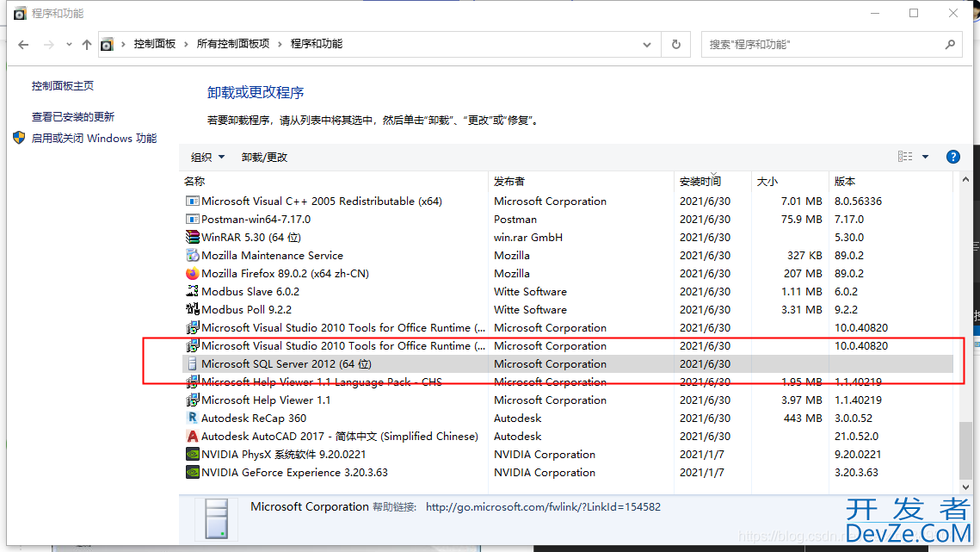Click the Control Panel icon in address bar
Screen dimensions: 980x552
pos(107,45)
